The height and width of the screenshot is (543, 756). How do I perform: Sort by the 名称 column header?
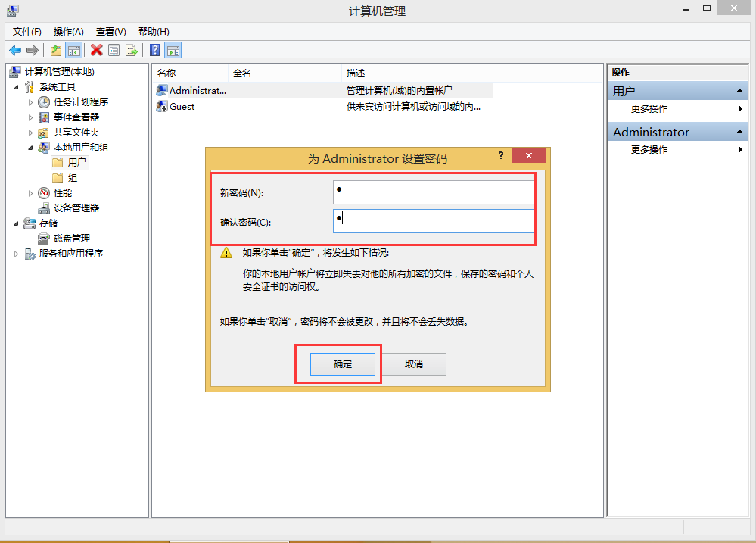click(x=191, y=73)
